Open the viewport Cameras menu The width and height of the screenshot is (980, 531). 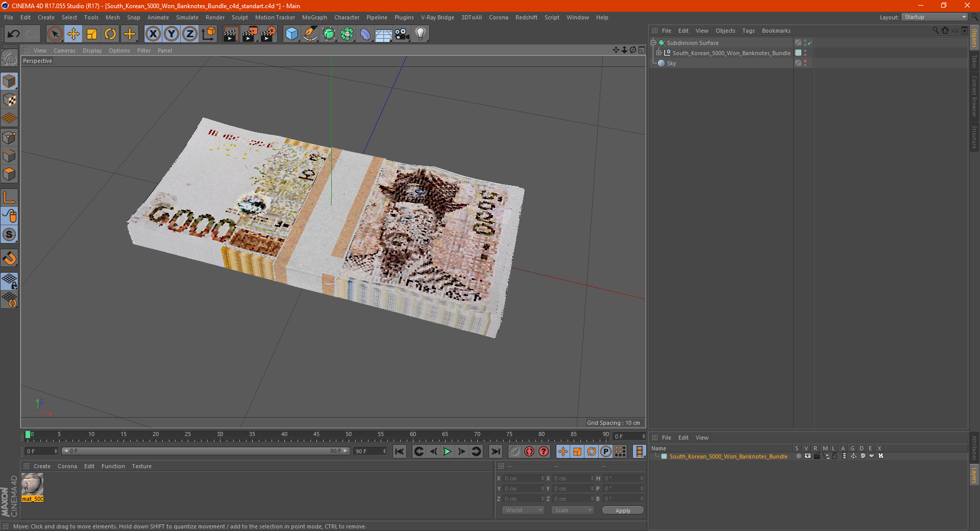[x=64, y=51]
